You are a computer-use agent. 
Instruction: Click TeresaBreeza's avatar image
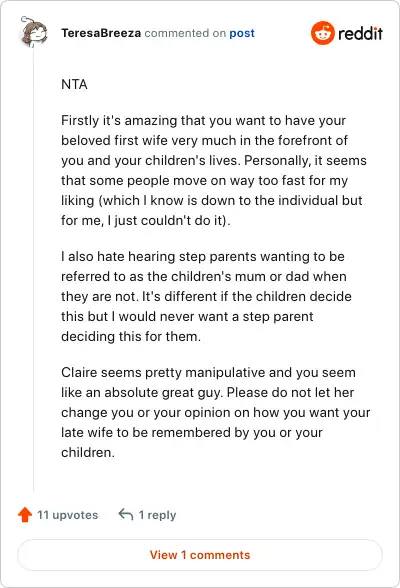34,32
